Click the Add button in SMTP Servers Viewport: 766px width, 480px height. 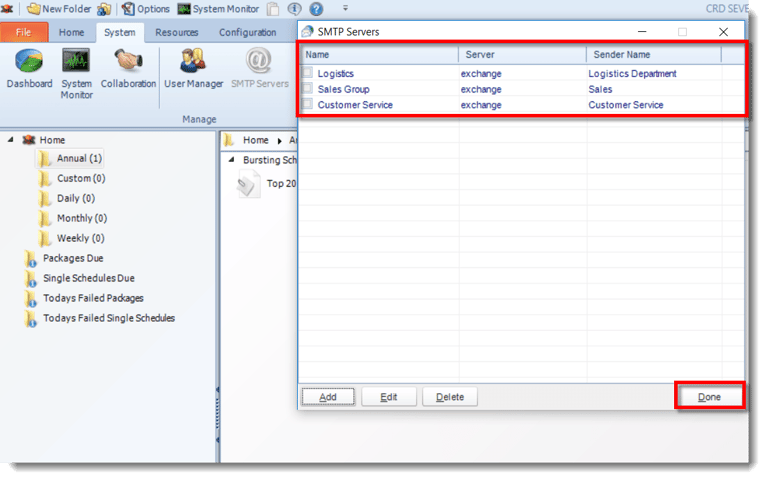pos(328,397)
